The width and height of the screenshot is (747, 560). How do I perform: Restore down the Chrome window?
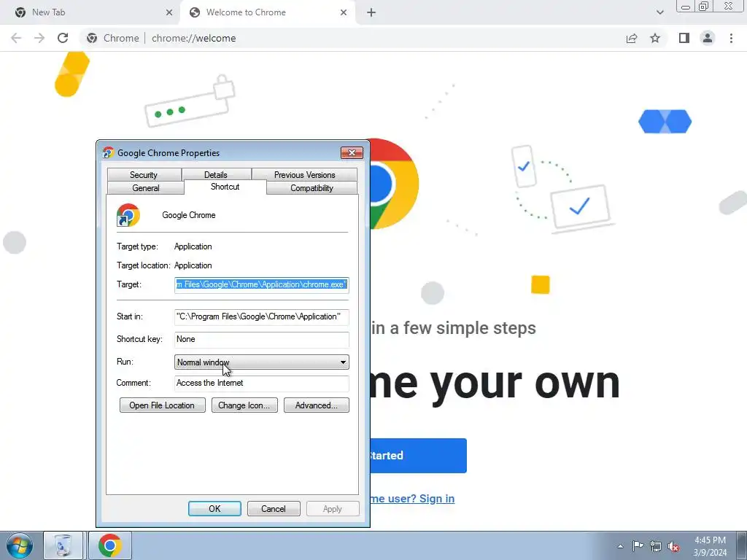click(x=703, y=7)
